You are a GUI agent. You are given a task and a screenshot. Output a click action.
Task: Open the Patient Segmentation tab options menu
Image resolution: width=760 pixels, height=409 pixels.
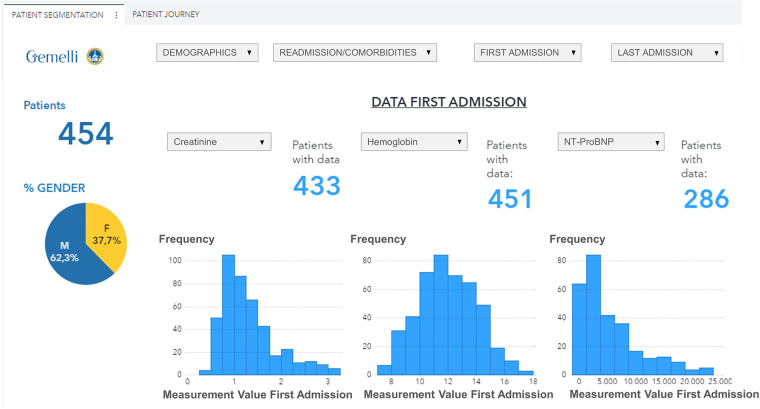click(117, 15)
